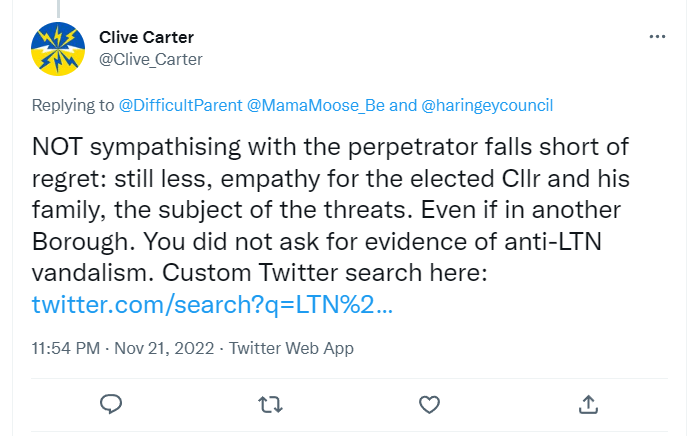Open the @haringeycouncil profile mention

point(487,105)
